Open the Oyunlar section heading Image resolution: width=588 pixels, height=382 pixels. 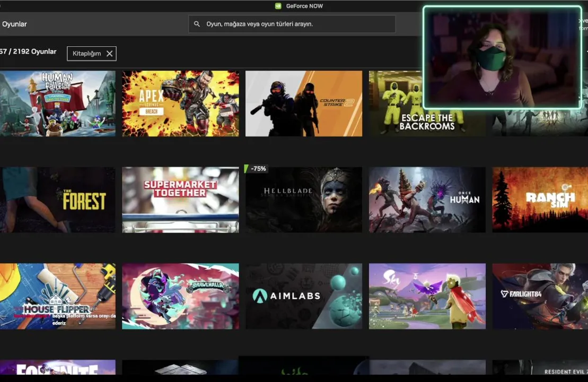(x=15, y=24)
